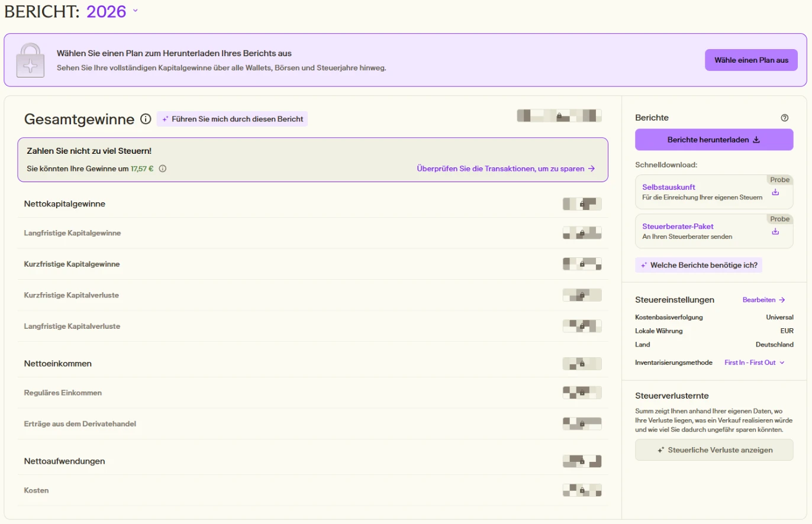Image resolution: width=812 pixels, height=524 pixels.
Task: Click 'Welche Berichte benötige ich?' button
Action: 698,265
